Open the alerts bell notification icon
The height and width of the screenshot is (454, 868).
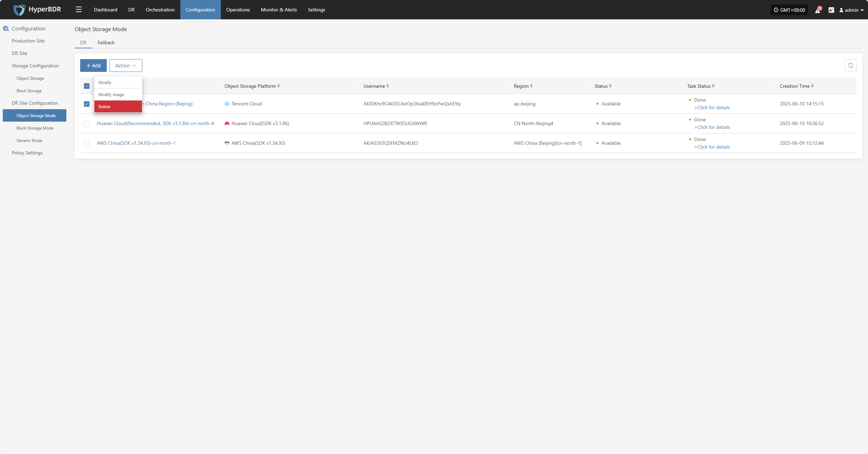pyautogui.click(x=818, y=10)
